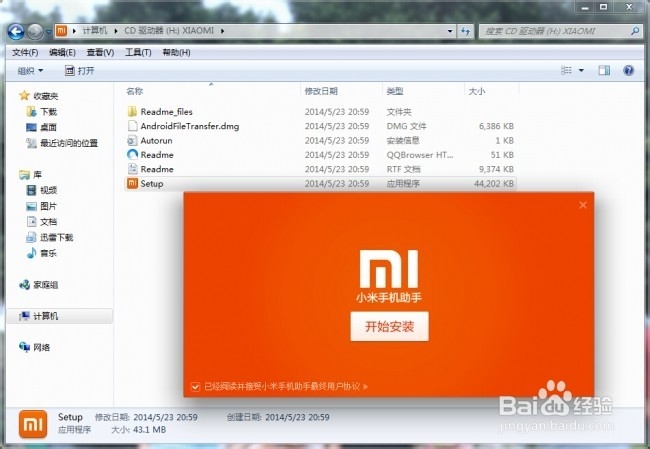Sort by the 类型 column header

tap(395, 91)
